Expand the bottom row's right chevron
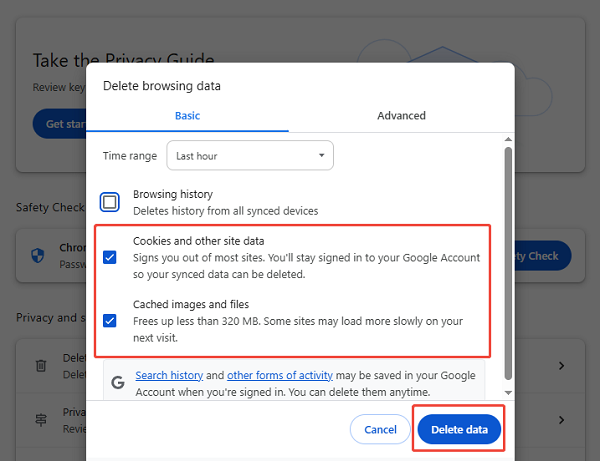Image resolution: width=600 pixels, height=461 pixels. 562,421
